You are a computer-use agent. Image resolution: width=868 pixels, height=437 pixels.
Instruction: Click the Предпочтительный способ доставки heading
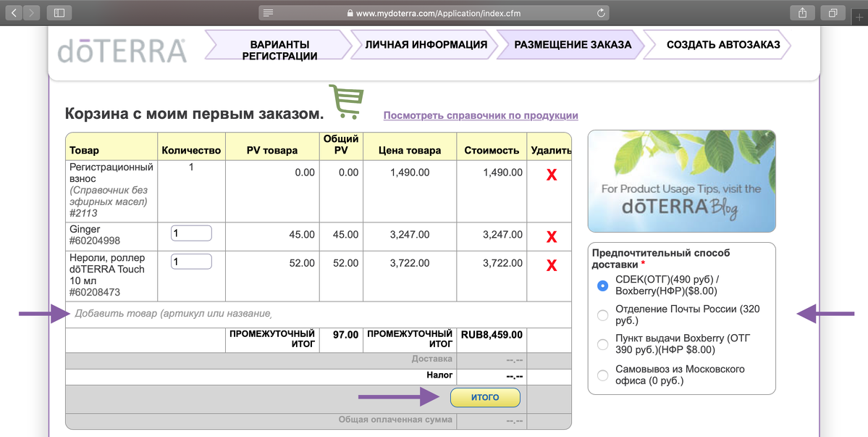tap(661, 259)
